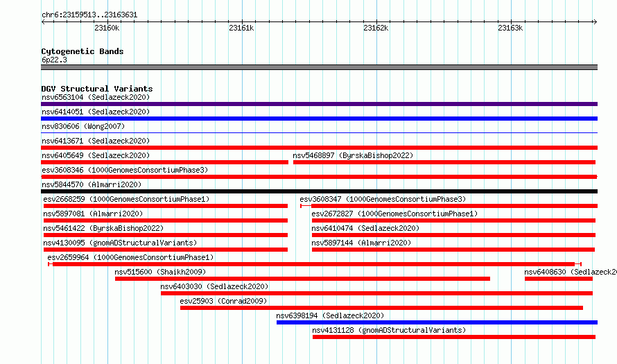Open nsv6398194 (Sedlazeck2020) variant label
The width and height of the screenshot is (617, 364).
pos(330,315)
